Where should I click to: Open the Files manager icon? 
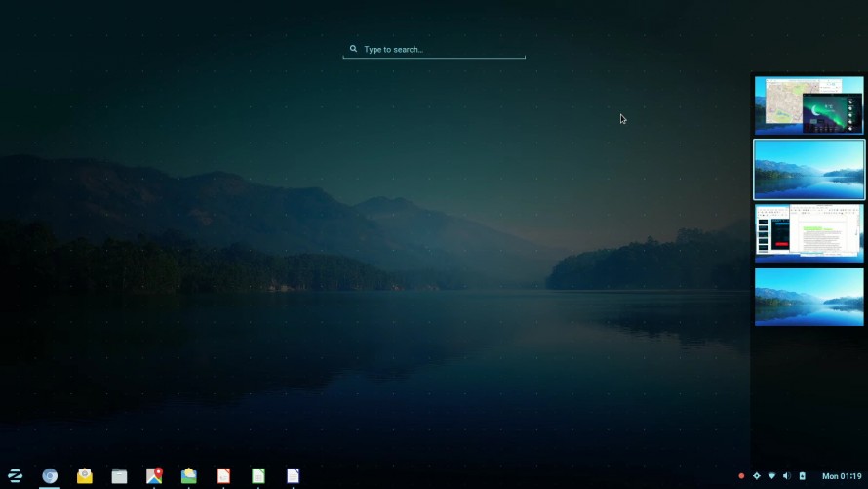[x=119, y=476]
